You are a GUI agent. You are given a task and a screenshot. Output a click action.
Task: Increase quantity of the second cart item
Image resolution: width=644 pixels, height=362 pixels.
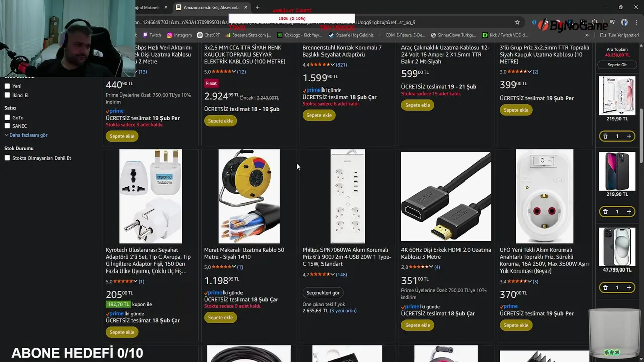[629, 212]
